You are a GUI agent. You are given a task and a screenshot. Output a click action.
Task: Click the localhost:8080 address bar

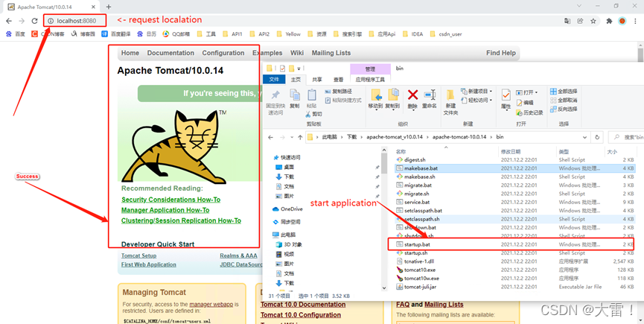tap(76, 21)
